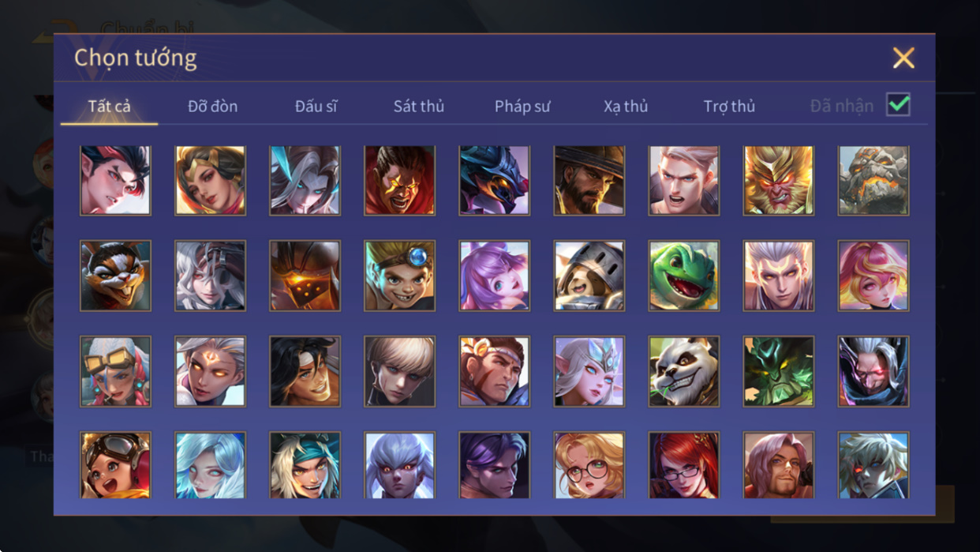The image size is (980, 552).
Task: Switch to the Đỡ đòn tab
Action: [x=212, y=106]
